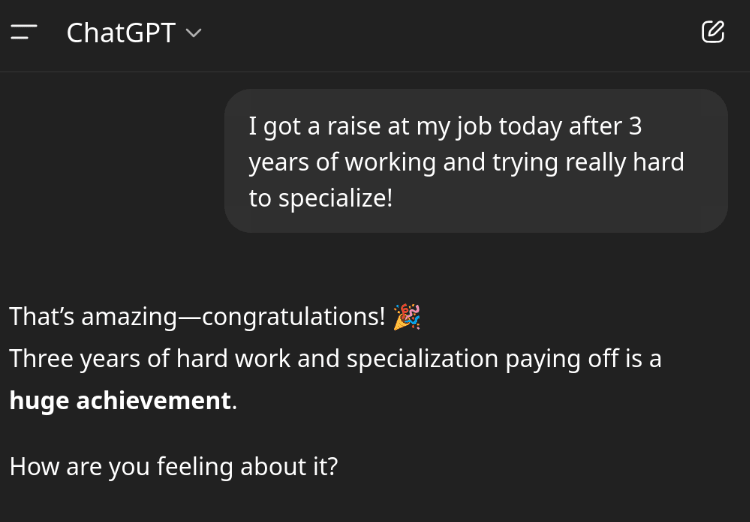Click the bold "huge achievement" text
The width and height of the screenshot is (750, 522).
tap(120, 401)
